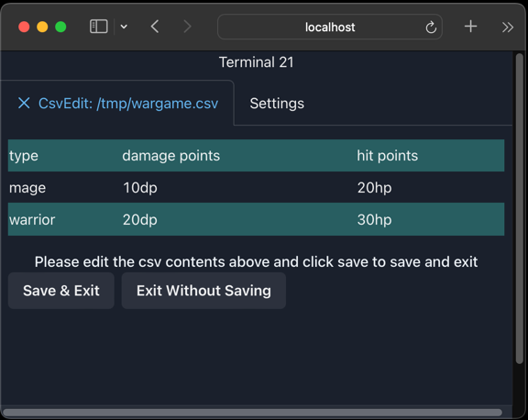Select the '20dp' cell
Viewport: 528px width, 420px height.
140,219
